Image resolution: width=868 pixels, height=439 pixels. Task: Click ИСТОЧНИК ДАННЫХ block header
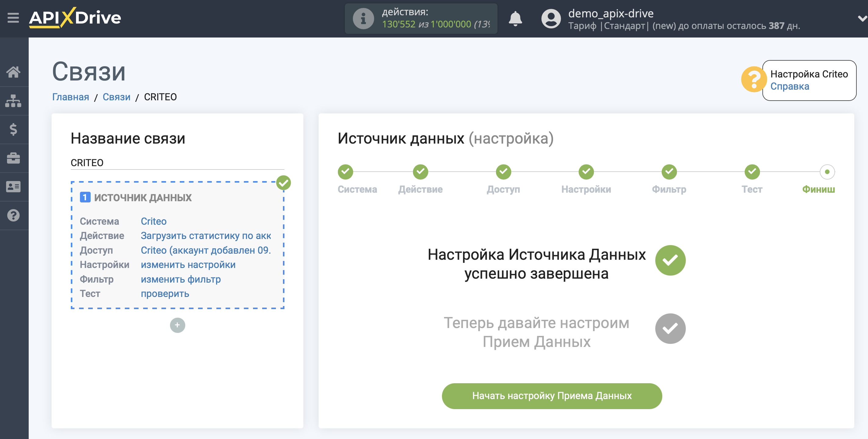pos(143,197)
